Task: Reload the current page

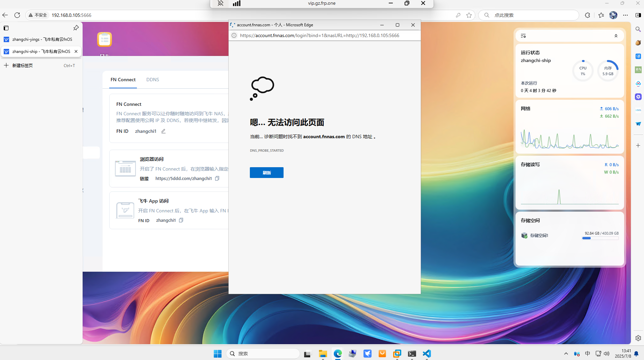Action: pos(17,15)
